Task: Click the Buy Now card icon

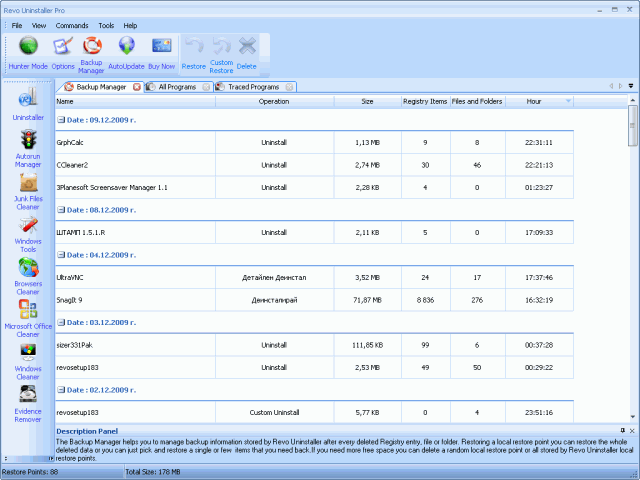Action: [162, 46]
